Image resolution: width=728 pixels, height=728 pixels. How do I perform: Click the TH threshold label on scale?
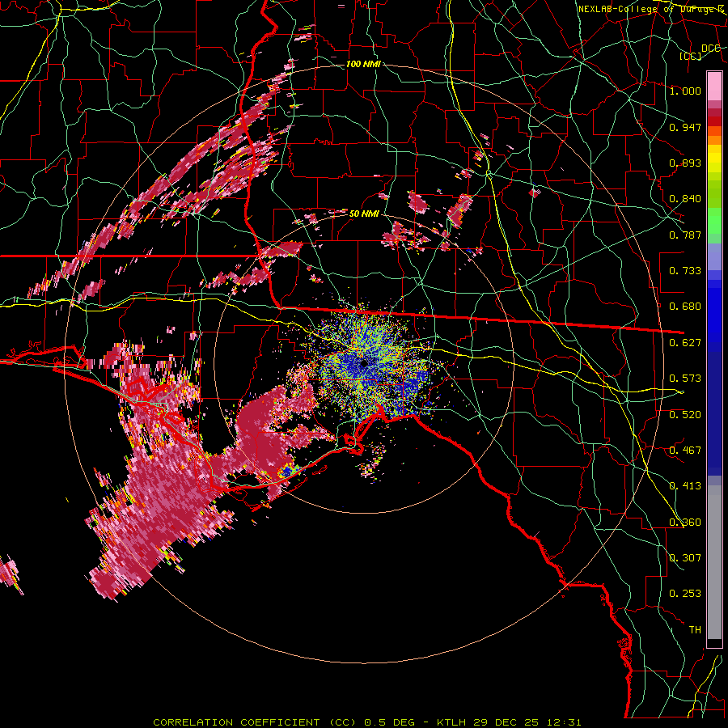(x=695, y=630)
